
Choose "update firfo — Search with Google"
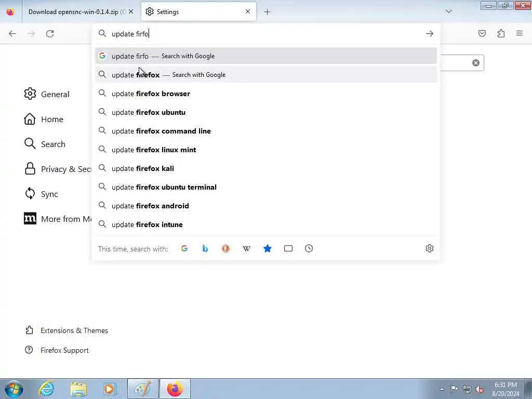coord(266,56)
